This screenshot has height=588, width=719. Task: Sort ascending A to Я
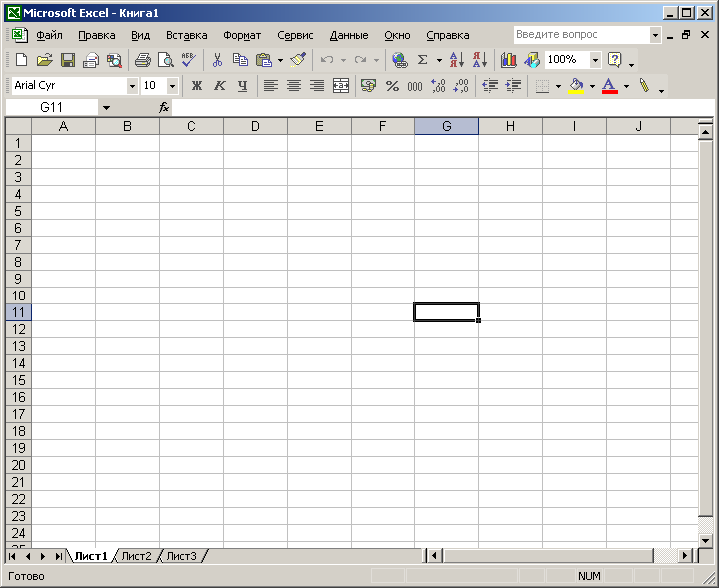tap(457, 60)
